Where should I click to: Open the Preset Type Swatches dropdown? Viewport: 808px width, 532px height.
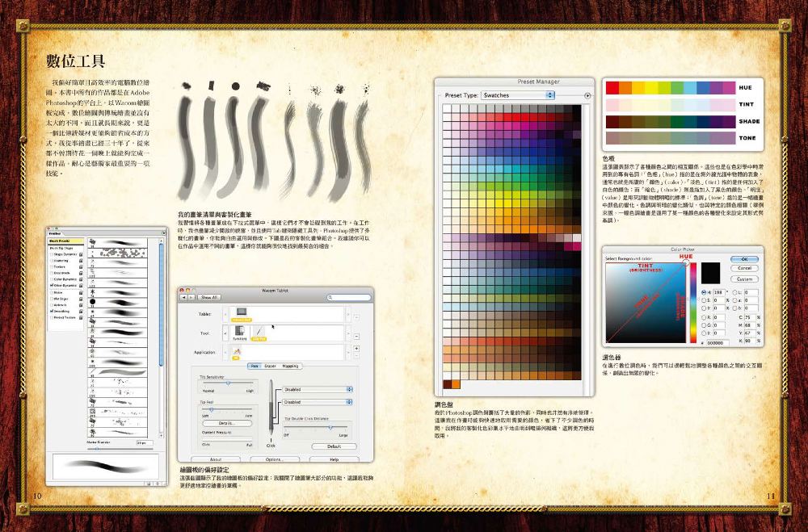517,95
